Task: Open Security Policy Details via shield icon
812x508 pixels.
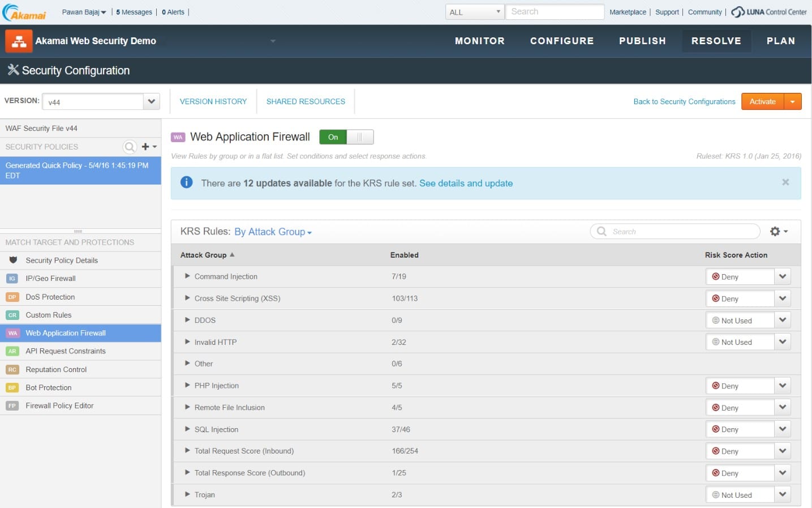Action: tap(12, 260)
